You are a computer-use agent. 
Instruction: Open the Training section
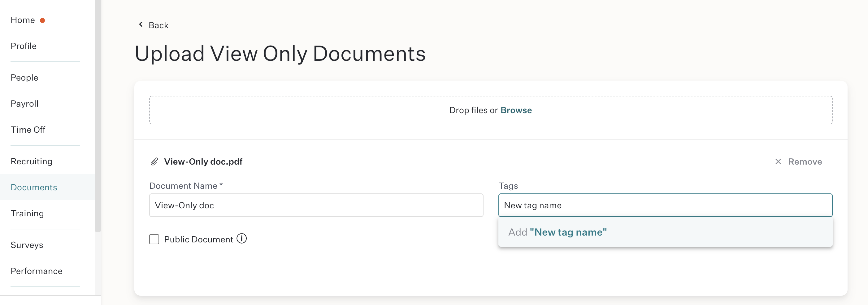27,213
